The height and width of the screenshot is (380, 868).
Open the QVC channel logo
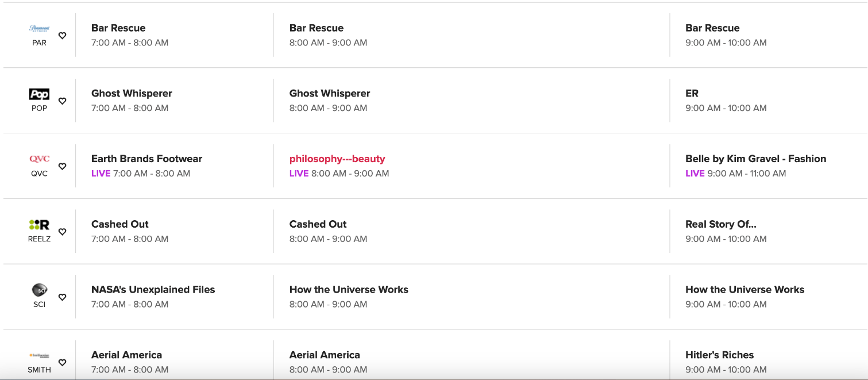[x=39, y=159]
